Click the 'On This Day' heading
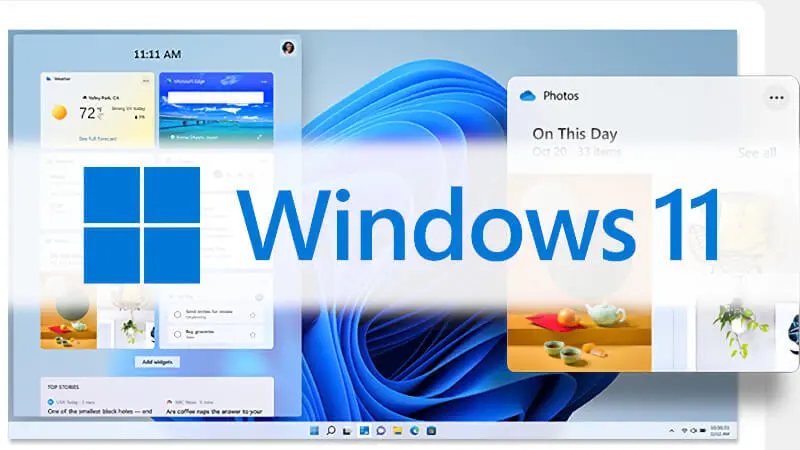The width and height of the screenshot is (800, 450). pos(575,134)
